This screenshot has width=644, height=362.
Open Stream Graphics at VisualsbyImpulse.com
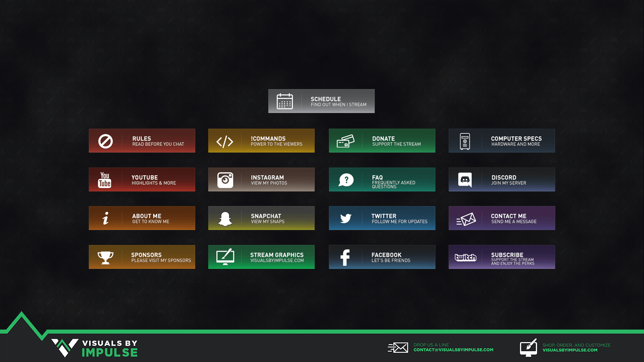[x=261, y=257]
